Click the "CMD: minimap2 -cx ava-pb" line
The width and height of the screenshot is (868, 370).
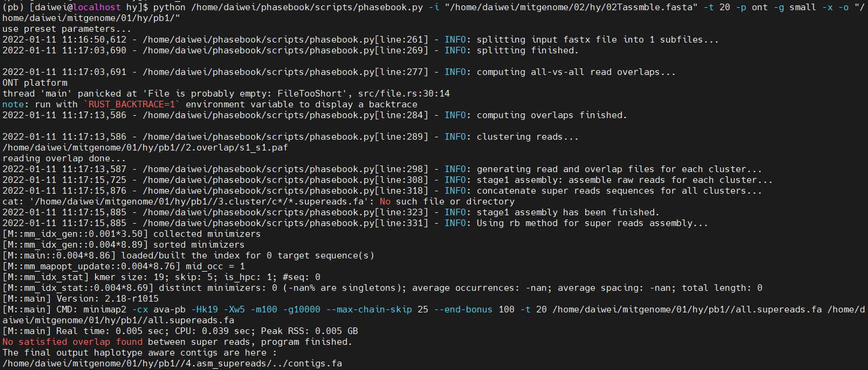434,315
